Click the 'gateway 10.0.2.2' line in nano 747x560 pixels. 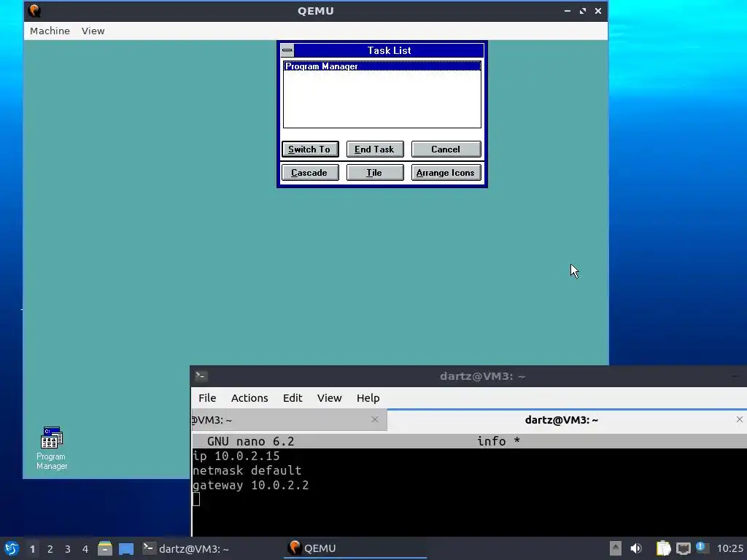[251, 486]
